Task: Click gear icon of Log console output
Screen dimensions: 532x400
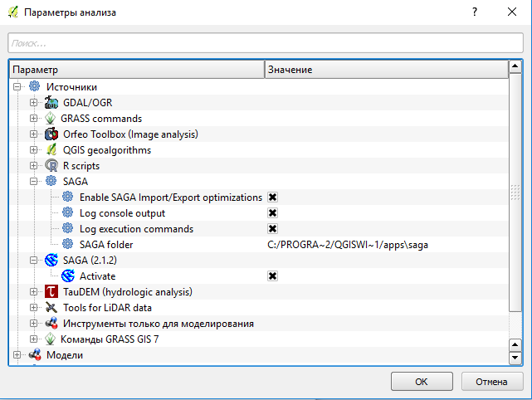Action: coord(68,212)
